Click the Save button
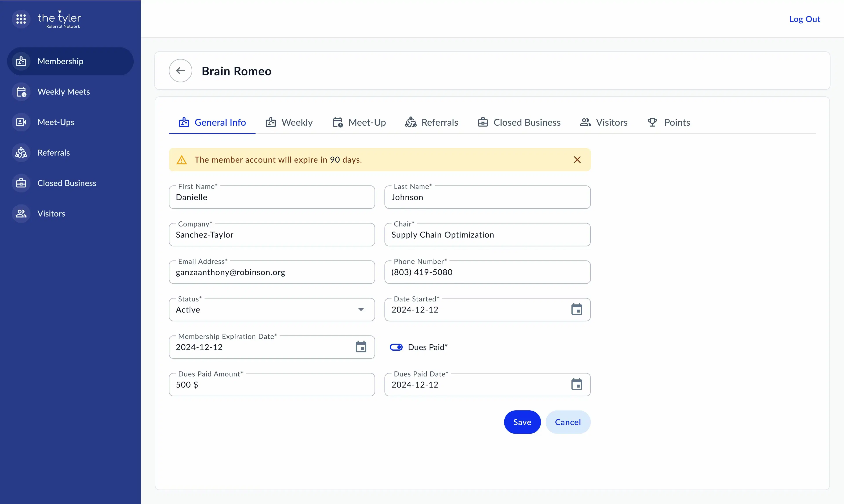The width and height of the screenshot is (844, 504). tap(522, 422)
